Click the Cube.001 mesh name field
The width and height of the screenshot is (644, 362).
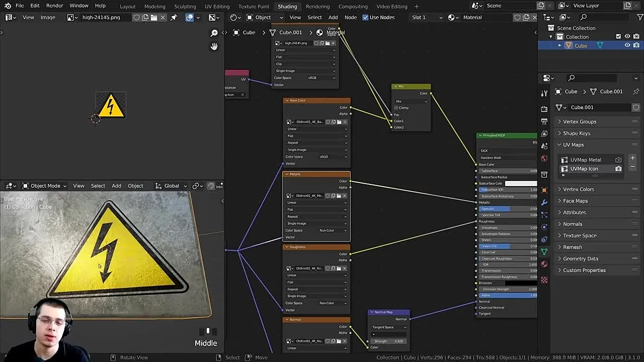599,108
